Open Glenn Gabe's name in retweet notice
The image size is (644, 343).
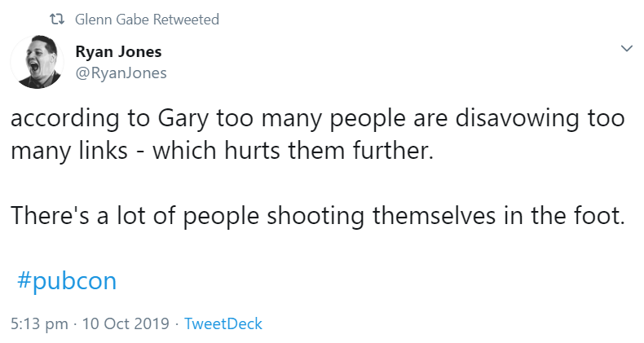click(x=110, y=19)
